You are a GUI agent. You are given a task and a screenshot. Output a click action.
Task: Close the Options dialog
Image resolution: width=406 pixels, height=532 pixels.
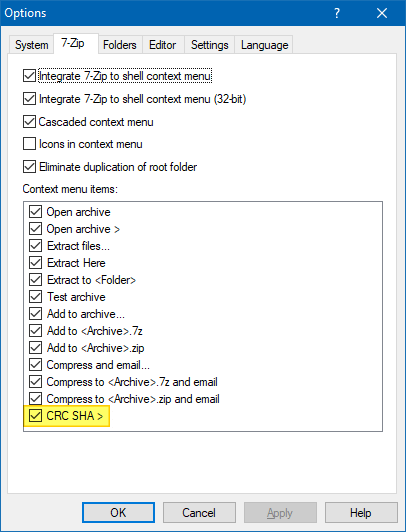[382, 13]
